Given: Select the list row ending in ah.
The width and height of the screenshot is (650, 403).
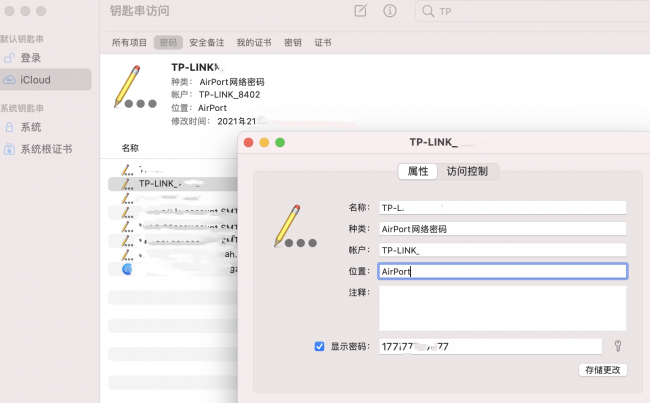Looking at the screenshot, I should (173, 255).
